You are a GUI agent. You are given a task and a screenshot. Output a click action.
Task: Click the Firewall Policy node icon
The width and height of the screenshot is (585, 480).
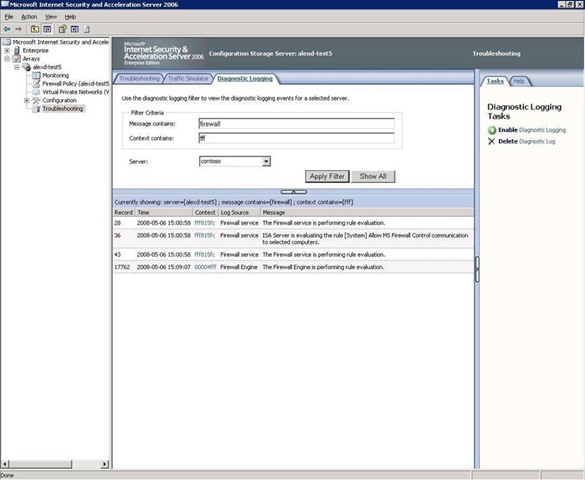pyautogui.click(x=36, y=84)
